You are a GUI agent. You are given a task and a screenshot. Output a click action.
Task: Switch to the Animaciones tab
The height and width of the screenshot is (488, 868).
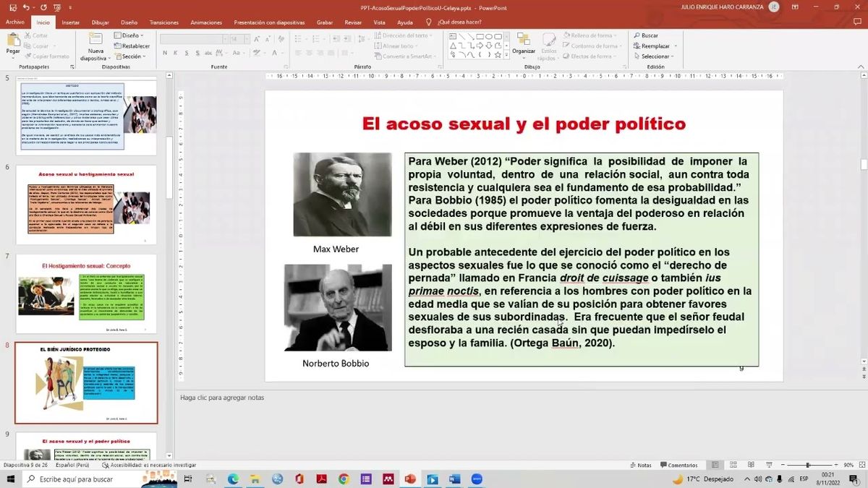(x=206, y=22)
